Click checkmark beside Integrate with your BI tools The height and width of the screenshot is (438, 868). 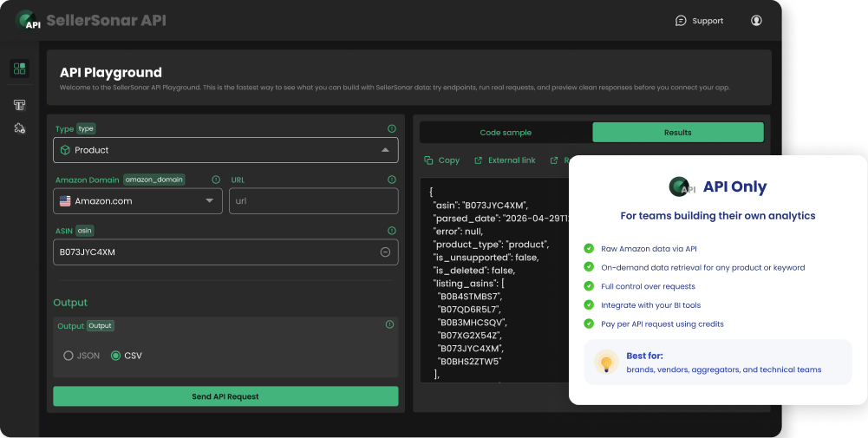point(589,304)
